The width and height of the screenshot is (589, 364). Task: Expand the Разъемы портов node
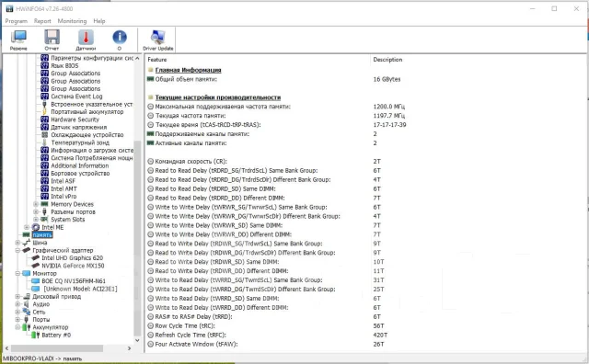[36, 212]
